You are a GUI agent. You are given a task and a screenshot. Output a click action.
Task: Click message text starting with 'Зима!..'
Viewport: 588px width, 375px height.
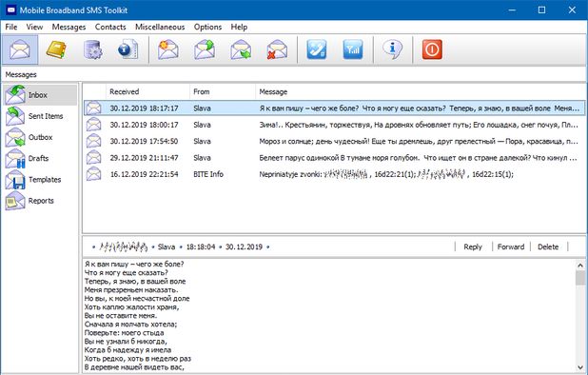pos(419,125)
